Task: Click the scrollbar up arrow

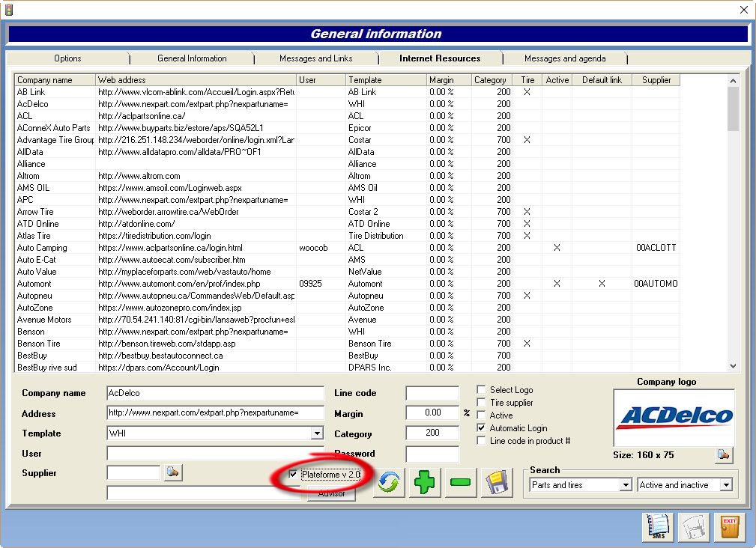Action: (x=733, y=81)
